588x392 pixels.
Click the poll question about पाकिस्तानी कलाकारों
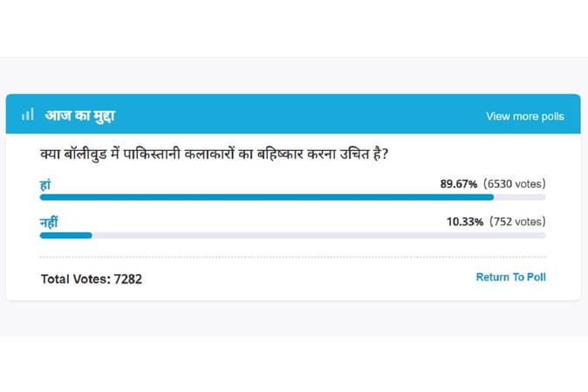point(214,155)
